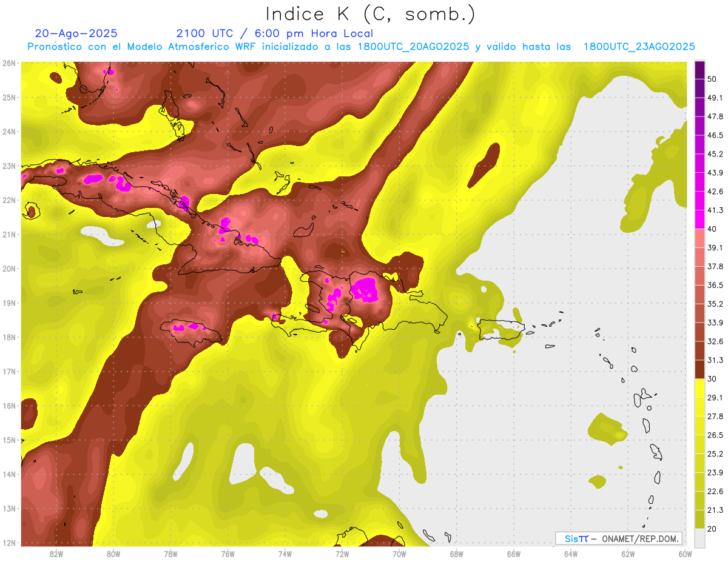Click legend value "36.5"
Screen dimensions: 728x562
[715, 286]
